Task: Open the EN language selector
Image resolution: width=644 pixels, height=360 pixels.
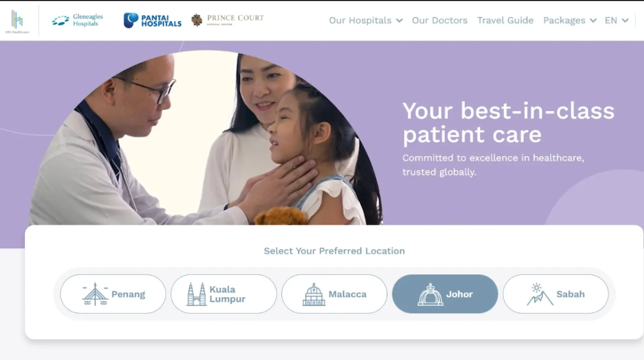Action: click(x=616, y=20)
